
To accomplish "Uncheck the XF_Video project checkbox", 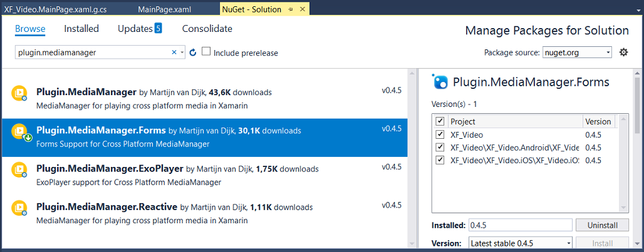I will pos(440,134).
